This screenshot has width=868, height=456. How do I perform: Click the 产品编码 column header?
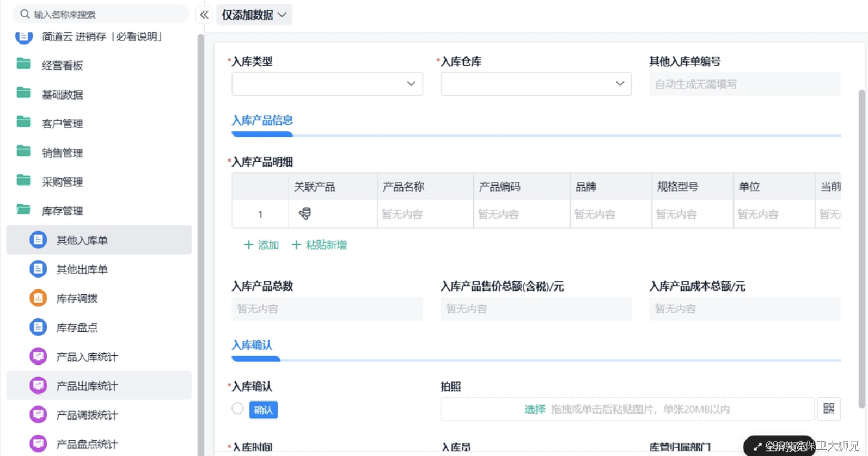pos(522,187)
